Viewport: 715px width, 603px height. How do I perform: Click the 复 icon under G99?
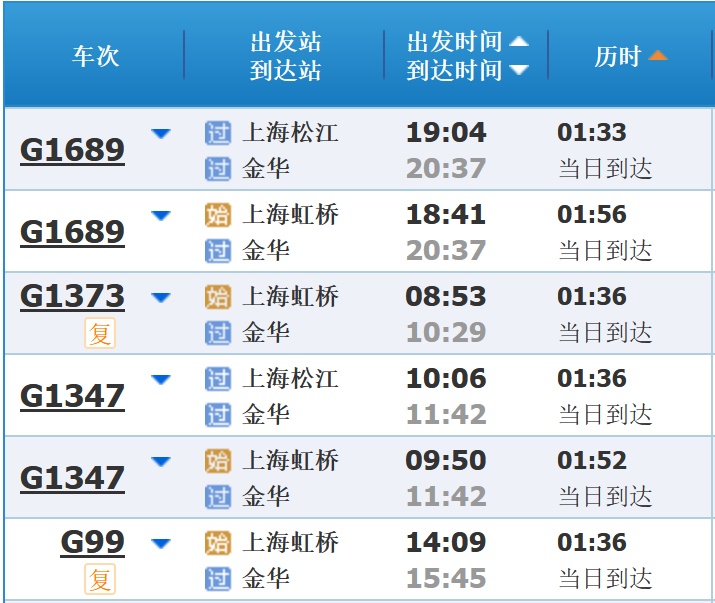pyautogui.click(x=100, y=578)
